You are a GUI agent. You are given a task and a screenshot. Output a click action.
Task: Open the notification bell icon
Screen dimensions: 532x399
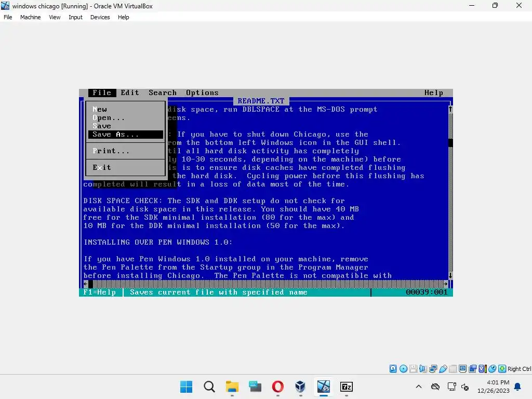517,387
